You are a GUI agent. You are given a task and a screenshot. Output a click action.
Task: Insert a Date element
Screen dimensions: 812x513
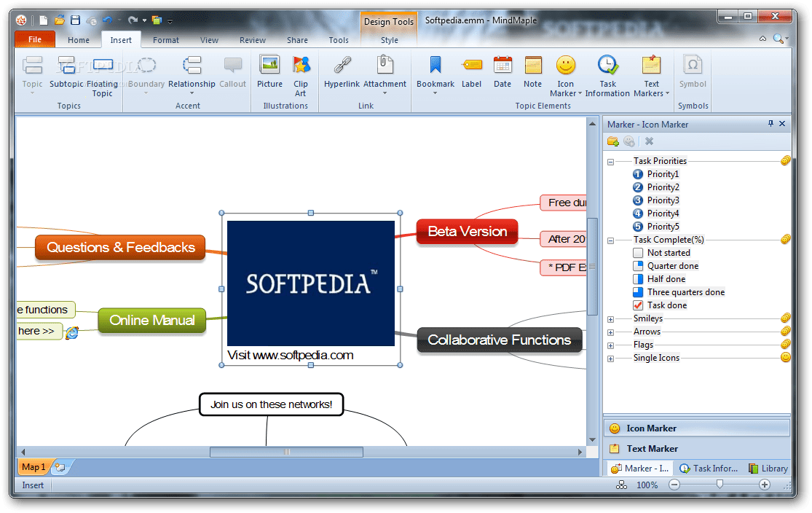click(502, 73)
